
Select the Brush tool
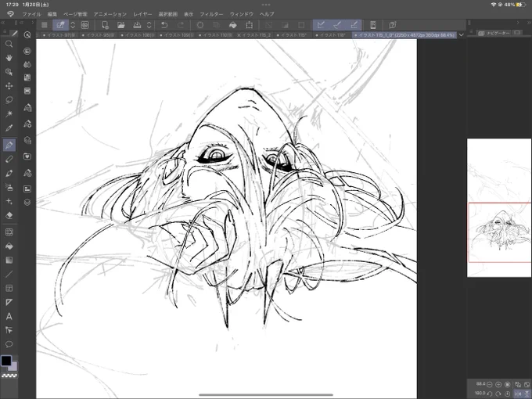click(x=9, y=174)
